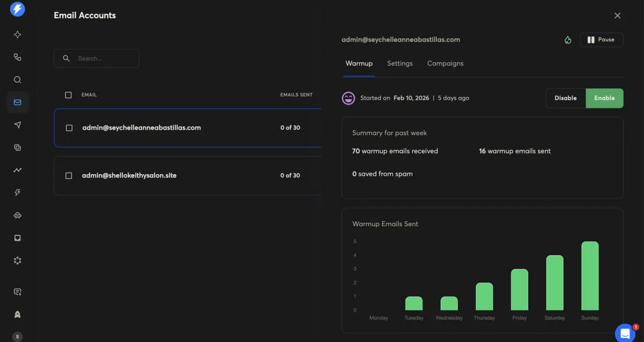Click the Disable warmup button

(x=565, y=98)
